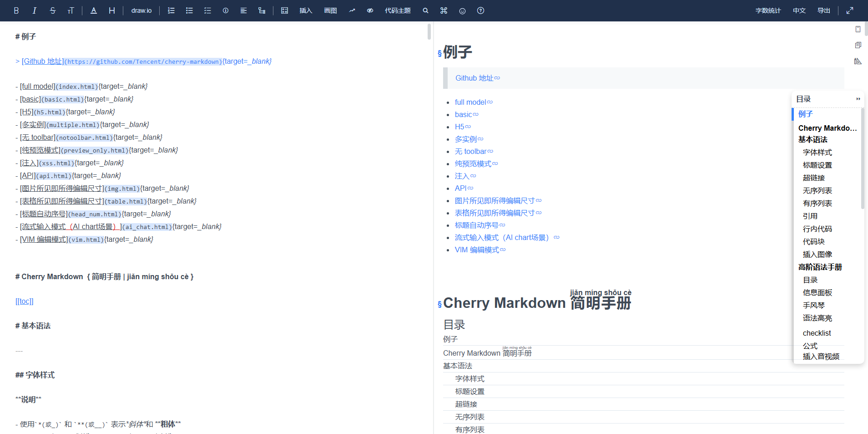The image size is (868, 434).
Task: Click the anchor § beside Cherry Markdown heading
Action: [x=439, y=304]
